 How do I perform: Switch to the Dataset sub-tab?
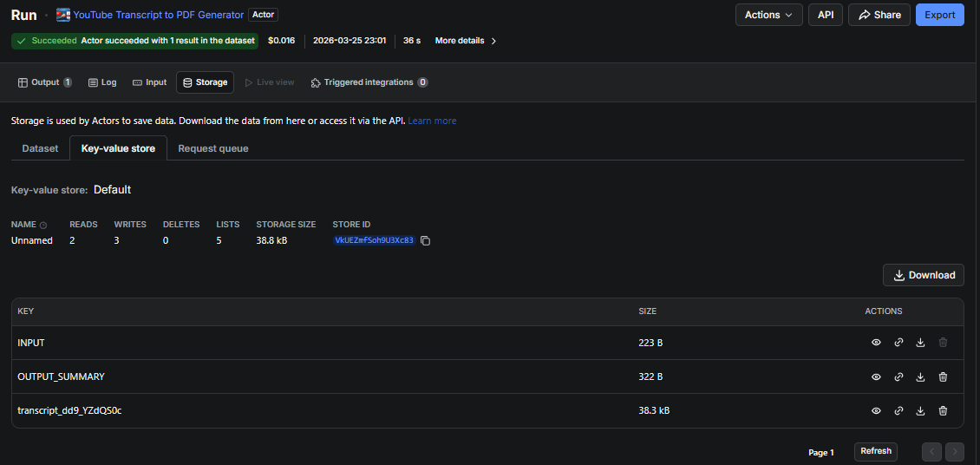40,148
